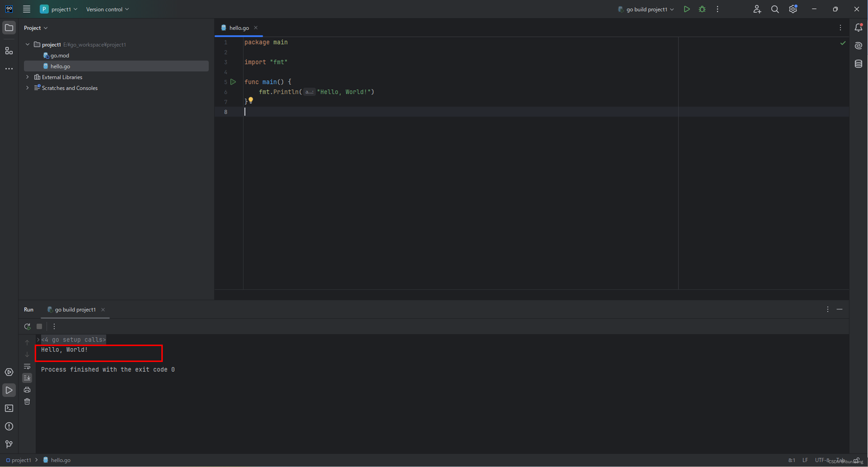Open the Problems tool window
The image size is (868, 467).
(9, 426)
